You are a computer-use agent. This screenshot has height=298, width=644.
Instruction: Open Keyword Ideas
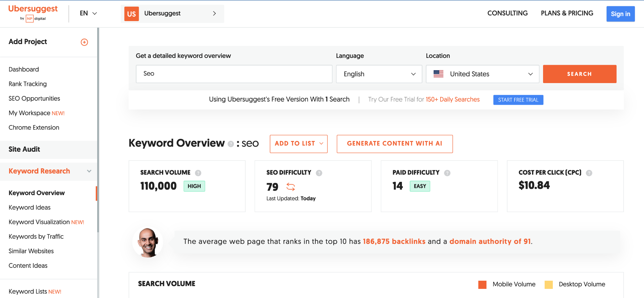tap(30, 207)
